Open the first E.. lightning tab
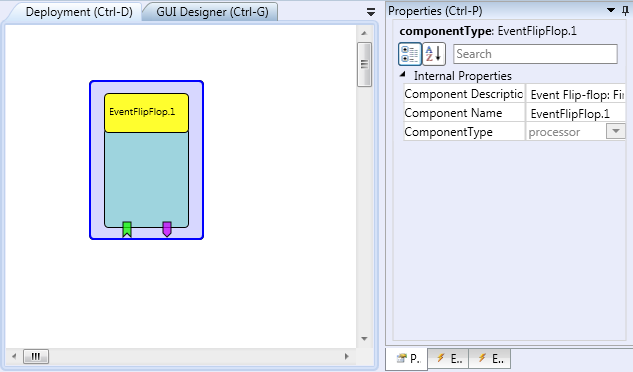 (x=449, y=358)
